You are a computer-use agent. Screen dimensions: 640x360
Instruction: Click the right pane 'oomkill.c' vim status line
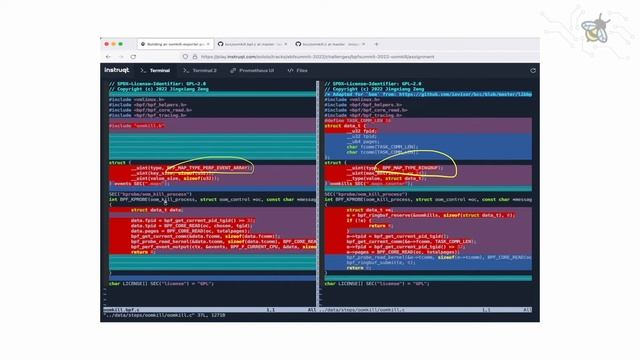point(425,310)
